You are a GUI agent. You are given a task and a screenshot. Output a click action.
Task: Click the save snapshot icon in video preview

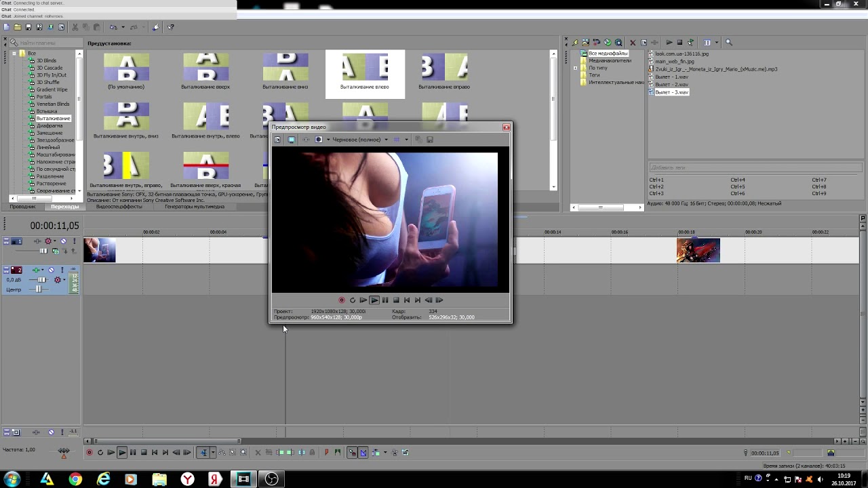point(429,140)
